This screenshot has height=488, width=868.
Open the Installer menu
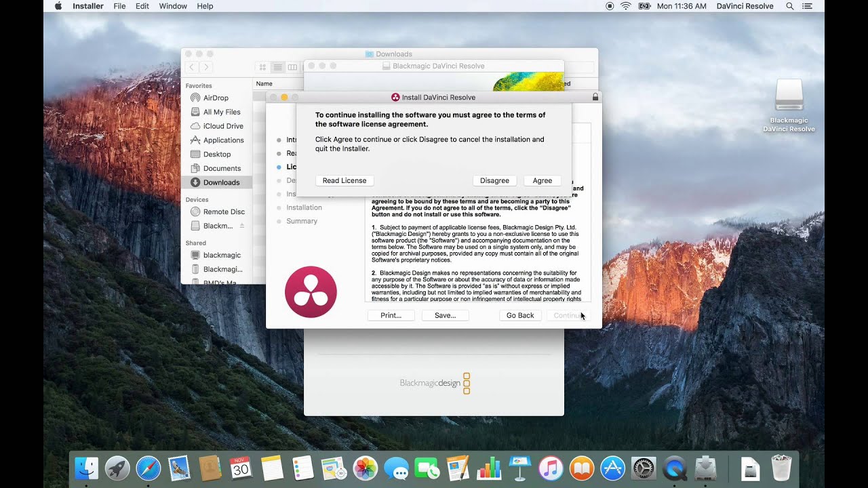pyautogui.click(x=88, y=6)
